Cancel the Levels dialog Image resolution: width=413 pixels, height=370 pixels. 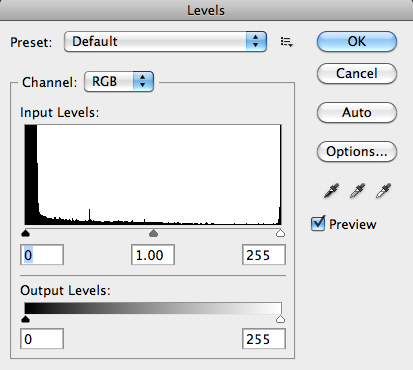(x=357, y=74)
